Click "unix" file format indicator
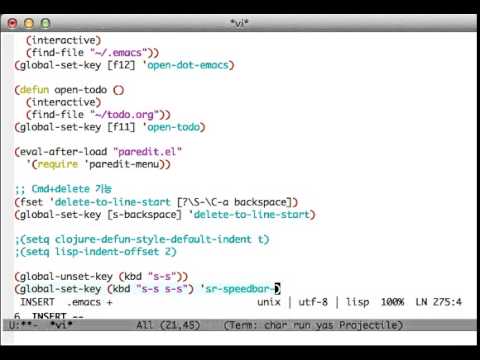Screen dimensions: 480x360 pos(269,302)
